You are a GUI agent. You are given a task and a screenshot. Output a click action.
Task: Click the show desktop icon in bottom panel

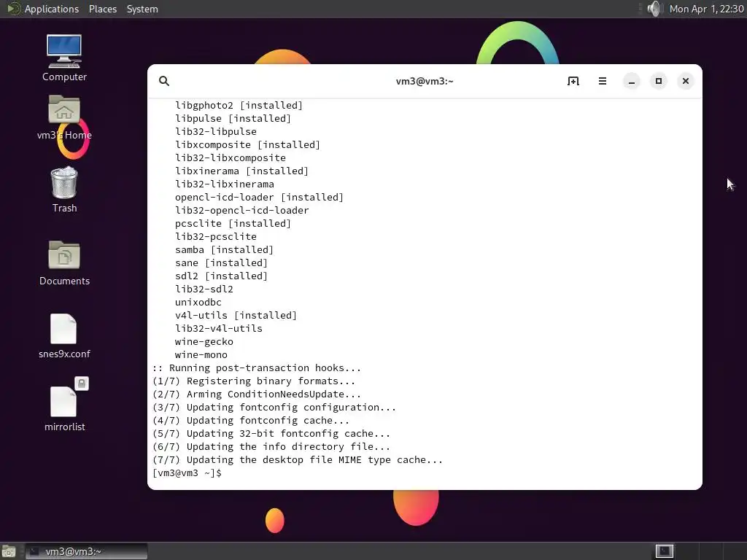[9, 551]
